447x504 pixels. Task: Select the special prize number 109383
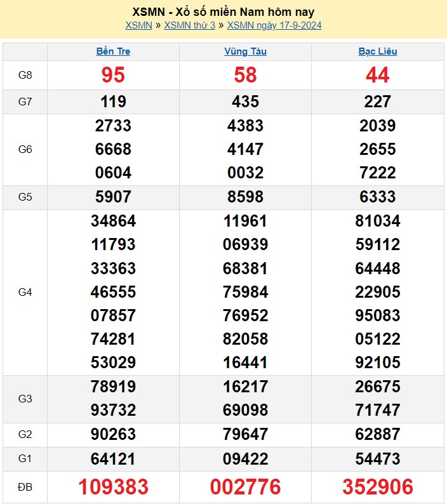click(x=113, y=487)
